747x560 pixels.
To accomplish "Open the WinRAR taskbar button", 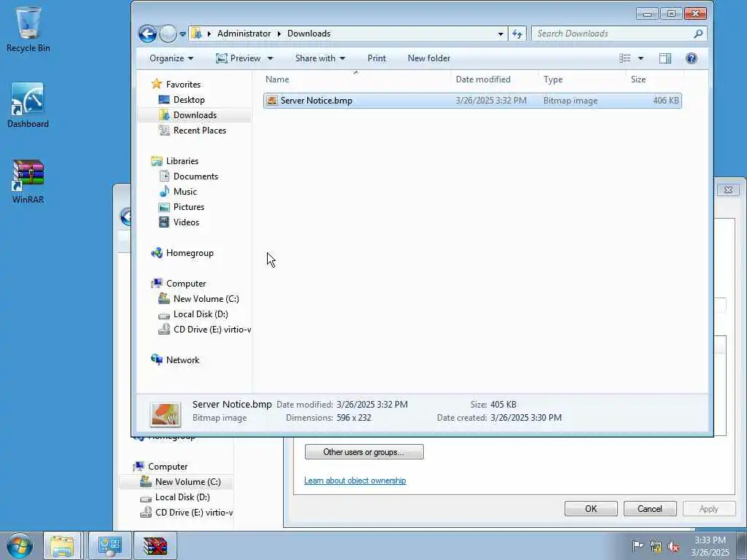I will pos(155,545).
